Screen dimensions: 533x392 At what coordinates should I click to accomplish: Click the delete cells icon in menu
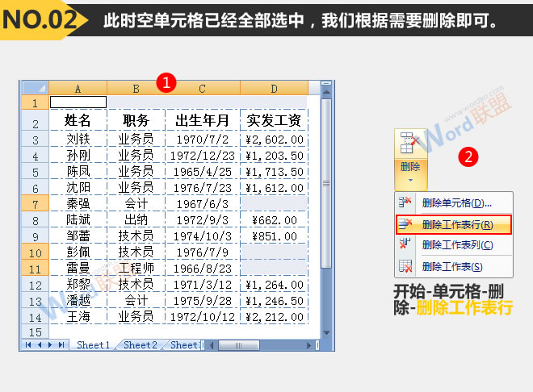pos(405,202)
